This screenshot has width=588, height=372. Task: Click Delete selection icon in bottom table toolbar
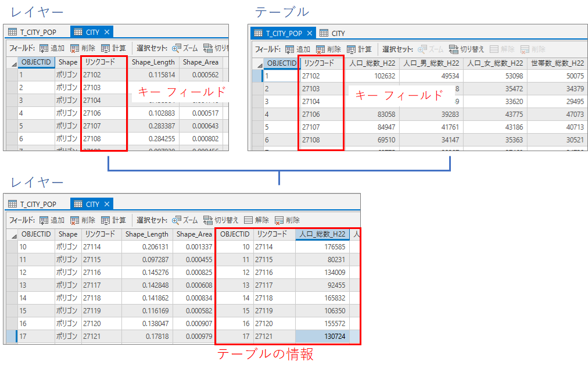[279, 220]
